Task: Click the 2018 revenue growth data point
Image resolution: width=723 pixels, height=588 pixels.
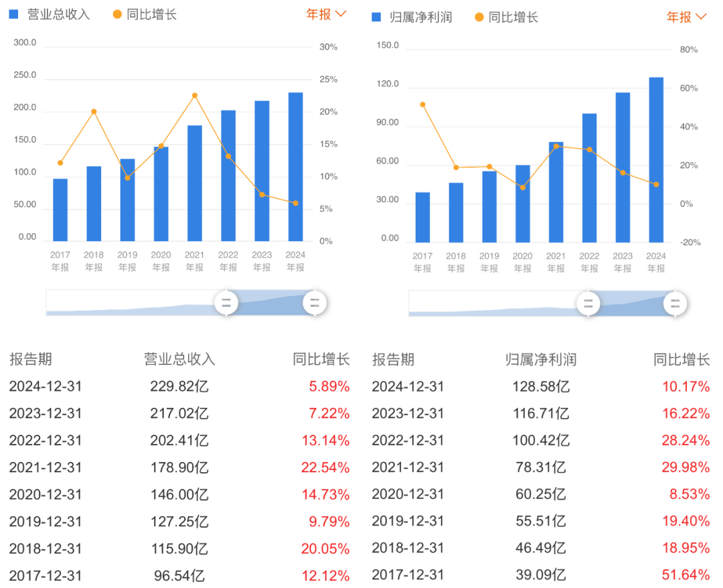Action: coord(94,111)
